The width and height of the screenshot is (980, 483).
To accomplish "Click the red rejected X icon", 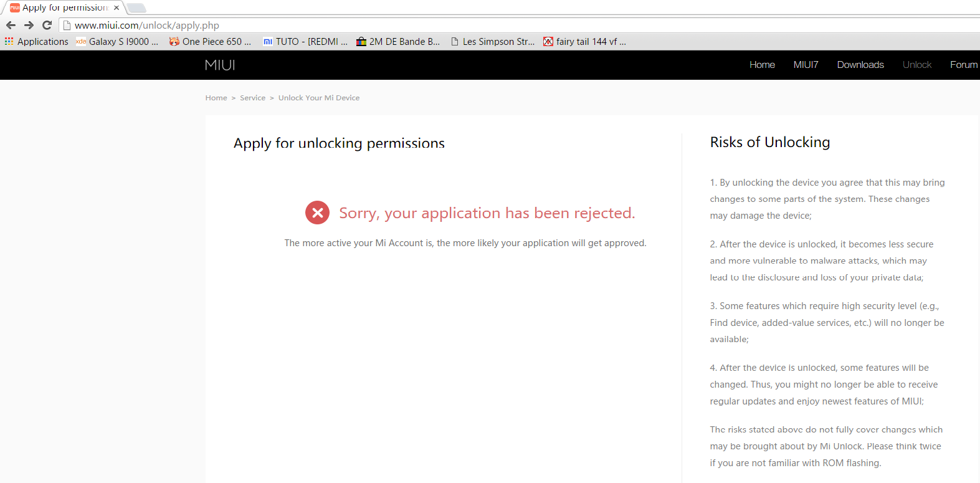I will (x=317, y=213).
